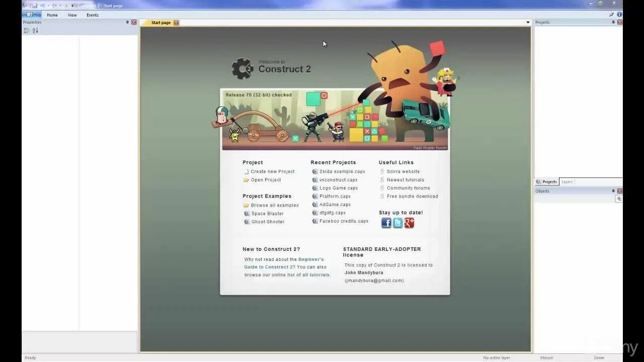Image resolution: width=644 pixels, height=362 pixels.
Task: Click 'No active layer' in status bar
Action: click(x=497, y=358)
